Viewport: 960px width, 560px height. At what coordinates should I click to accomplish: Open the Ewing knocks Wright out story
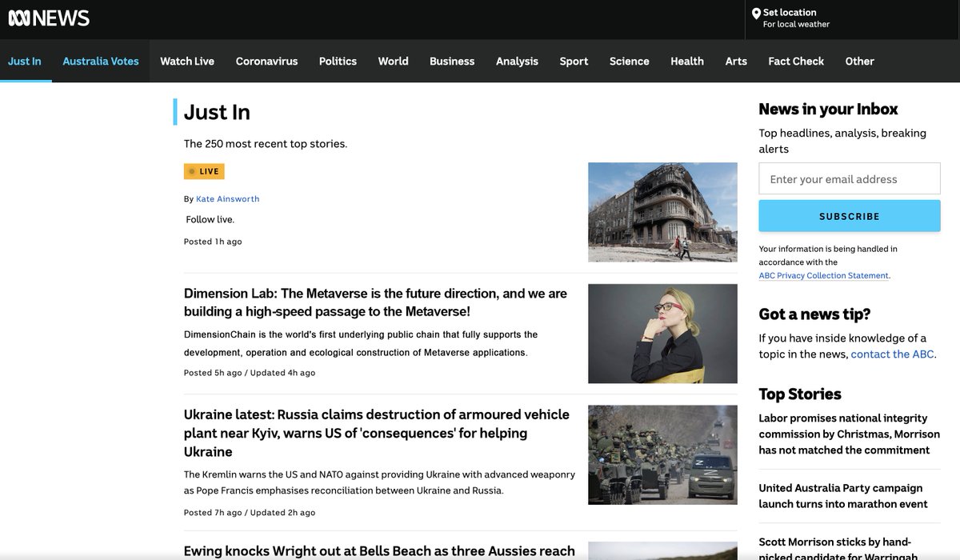379,551
